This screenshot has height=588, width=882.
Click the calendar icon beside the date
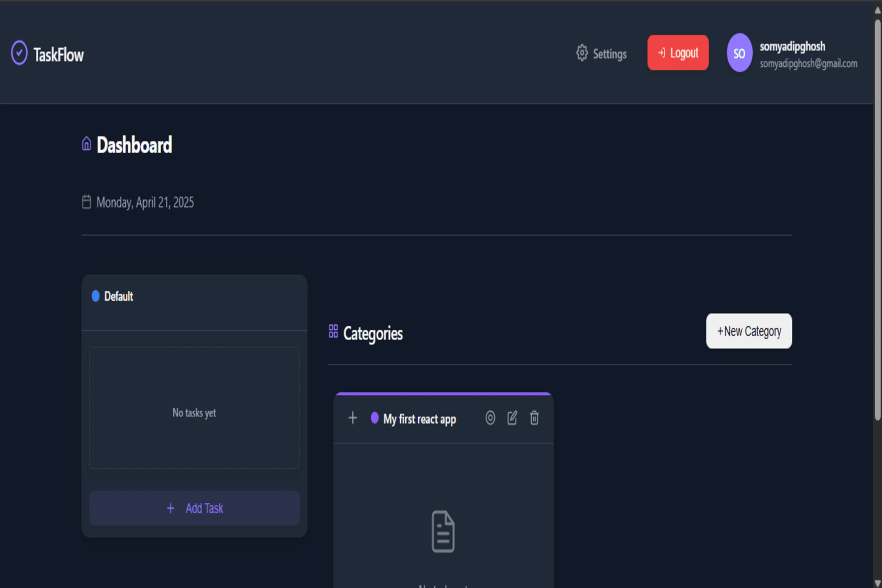(87, 202)
